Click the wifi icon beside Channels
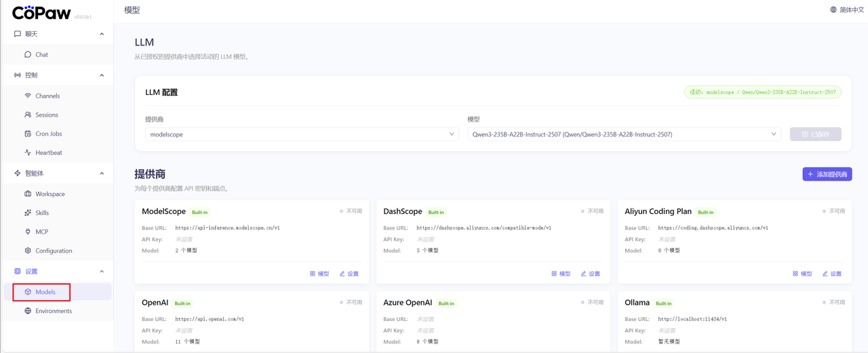The image size is (868, 353). pos(28,96)
